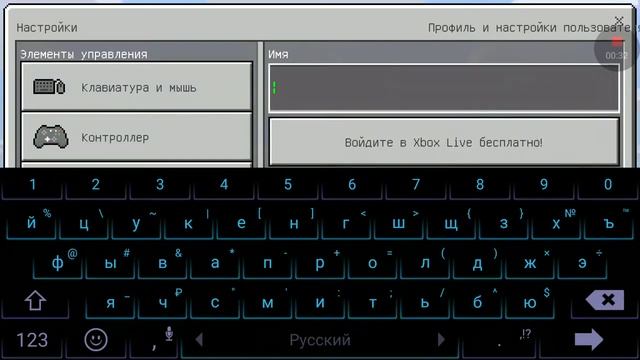Tap the л letter key
640x360 pixels.
click(x=425, y=263)
